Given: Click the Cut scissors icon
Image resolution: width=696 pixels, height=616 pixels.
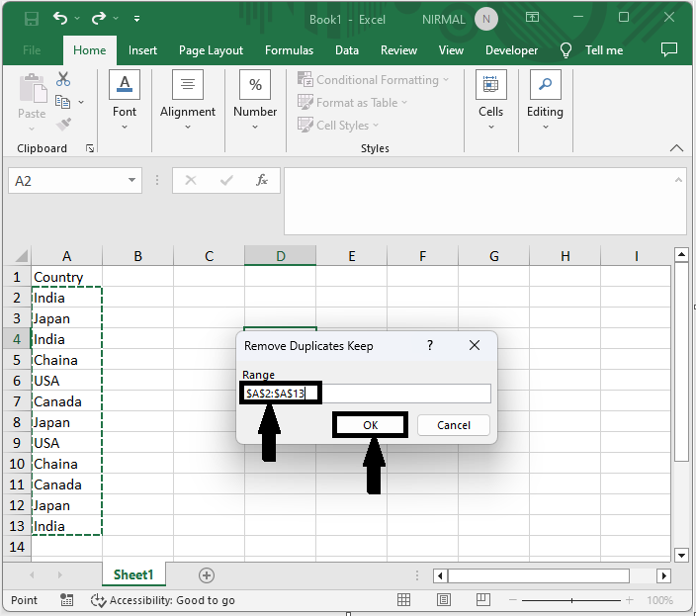Looking at the screenshot, I should pyautogui.click(x=63, y=79).
